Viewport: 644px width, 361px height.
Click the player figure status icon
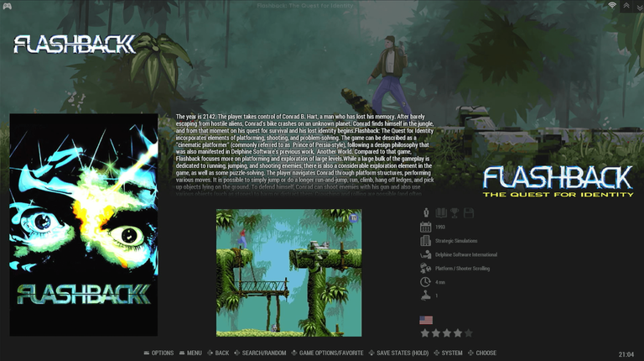point(426,212)
